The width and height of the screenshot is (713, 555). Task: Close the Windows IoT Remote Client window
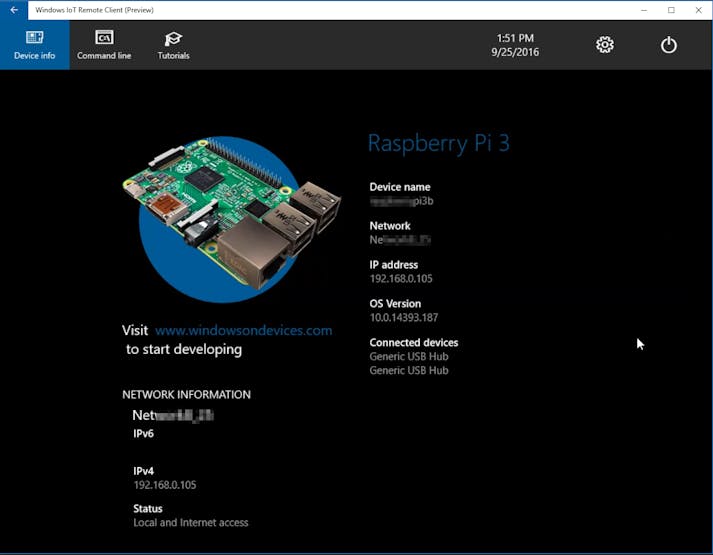(698, 10)
